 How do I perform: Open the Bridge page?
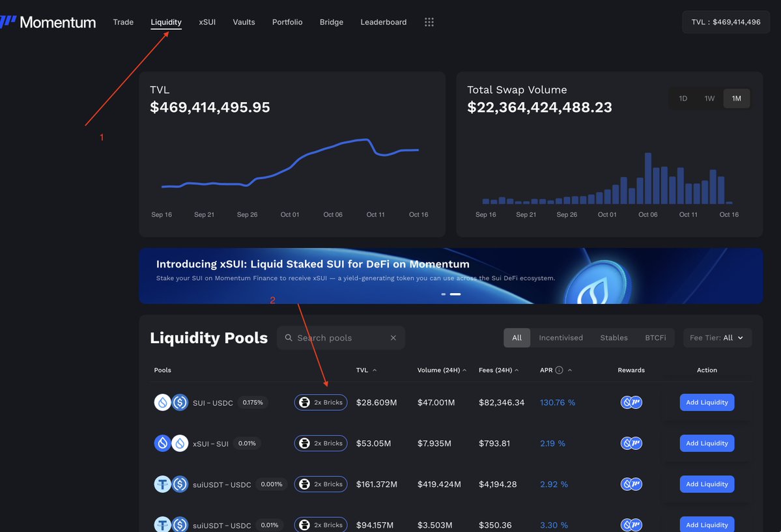tap(332, 22)
